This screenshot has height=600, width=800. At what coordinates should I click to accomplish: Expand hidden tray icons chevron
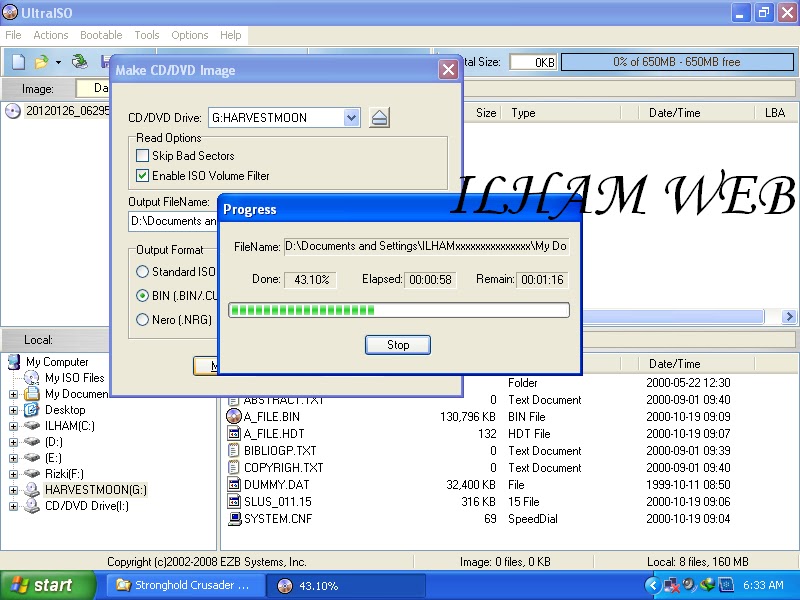point(653,585)
